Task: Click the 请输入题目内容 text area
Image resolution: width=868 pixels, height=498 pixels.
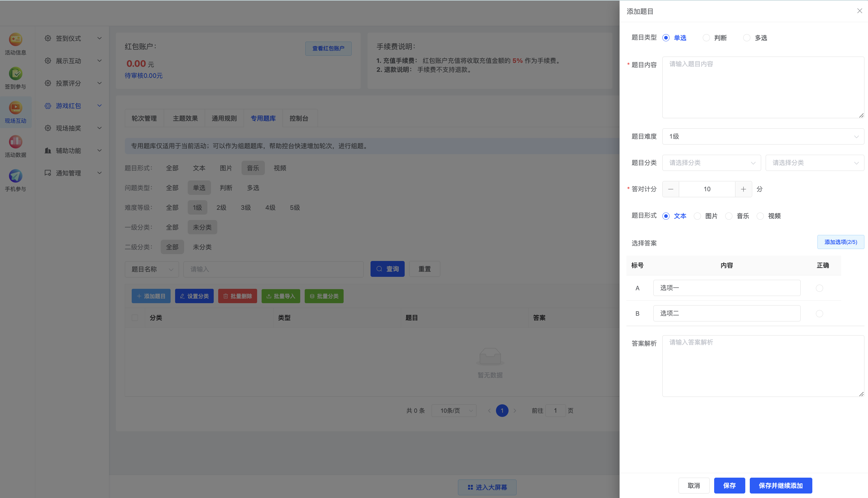Action: pos(763,87)
